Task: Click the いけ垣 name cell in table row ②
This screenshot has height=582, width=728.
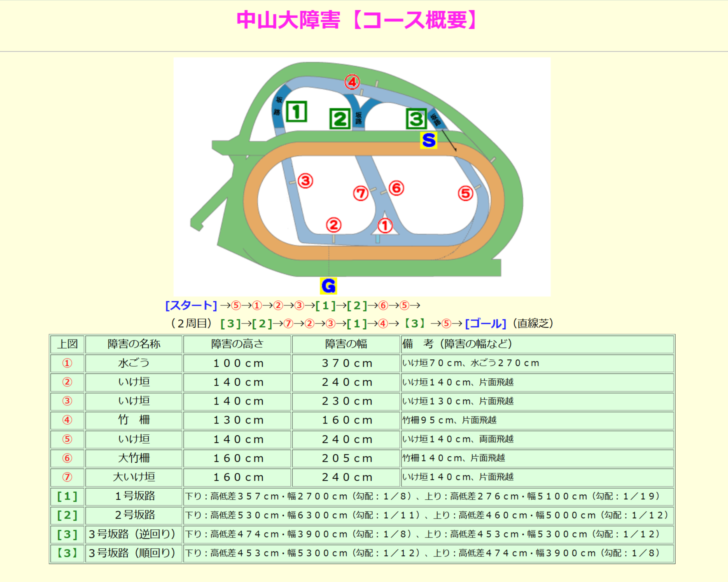Action: coord(134,382)
